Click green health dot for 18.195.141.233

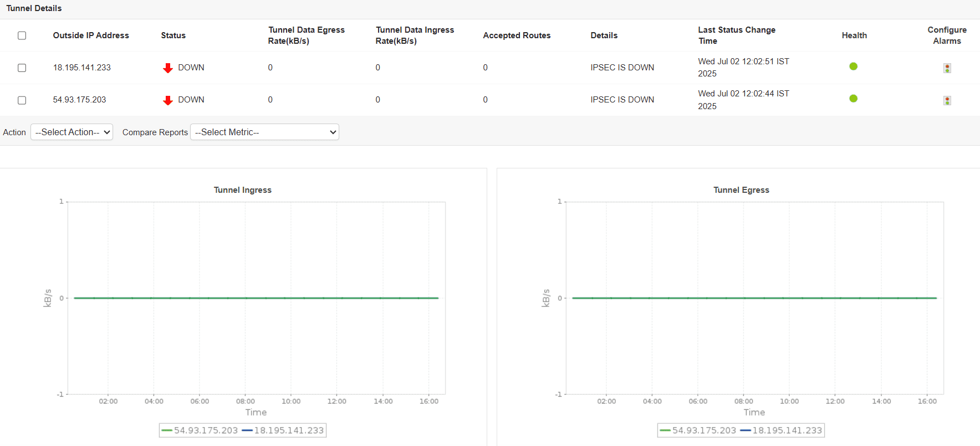coord(853,66)
